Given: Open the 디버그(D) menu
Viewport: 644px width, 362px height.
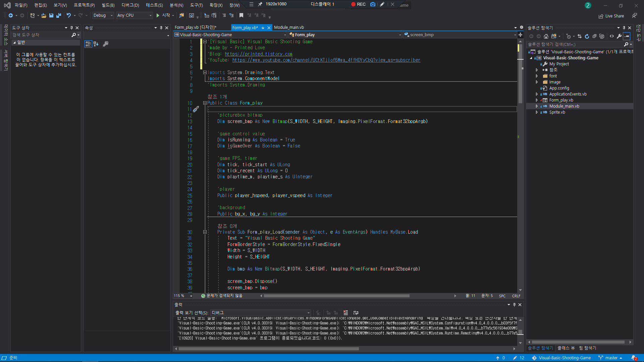Looking at the screenshot, I should click(130, 5).
